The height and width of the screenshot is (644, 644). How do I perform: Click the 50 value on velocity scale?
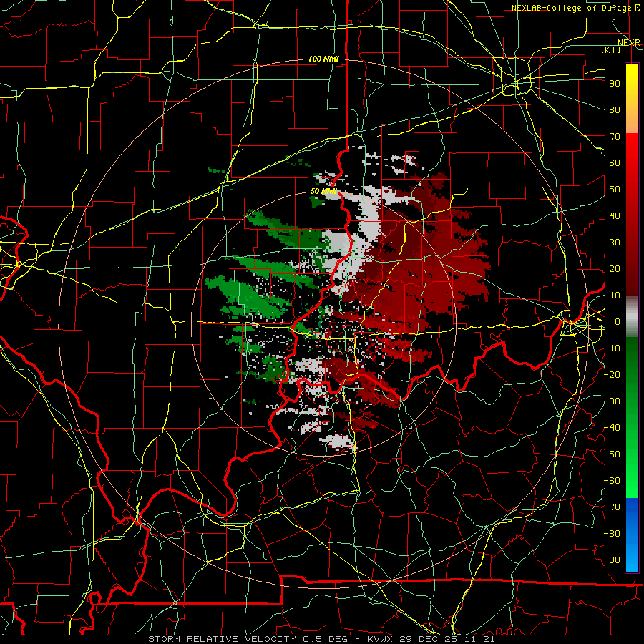point(615,190)
